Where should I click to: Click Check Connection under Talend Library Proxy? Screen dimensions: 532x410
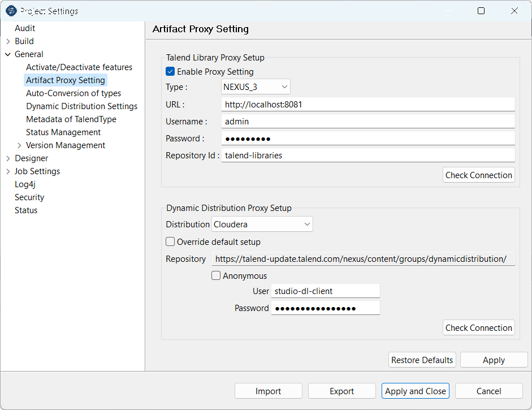coord(478,175)
